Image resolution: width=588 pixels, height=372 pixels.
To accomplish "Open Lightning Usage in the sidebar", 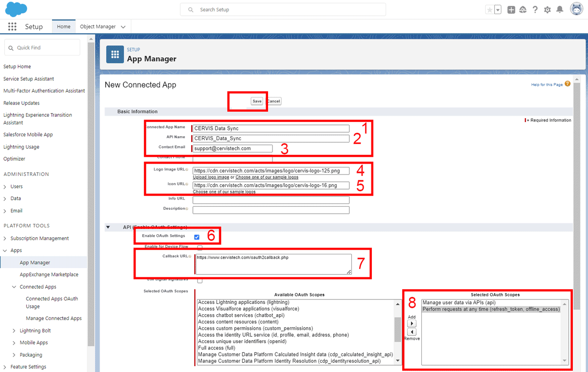I will pyautogui.click(x=21, y=147).
